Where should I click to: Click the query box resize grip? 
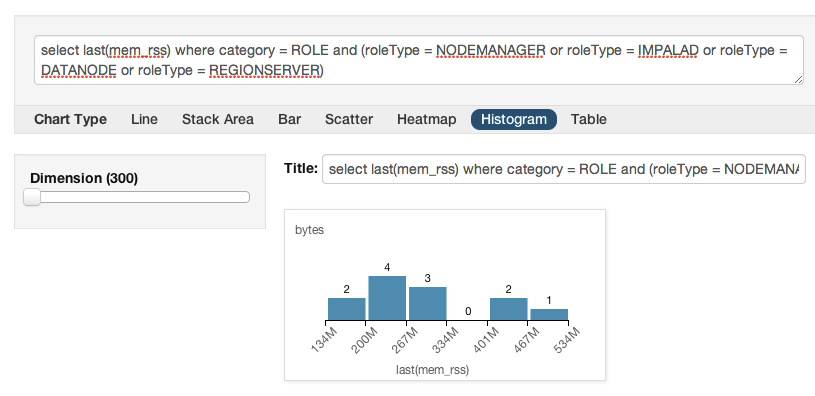tap(798, 79)
